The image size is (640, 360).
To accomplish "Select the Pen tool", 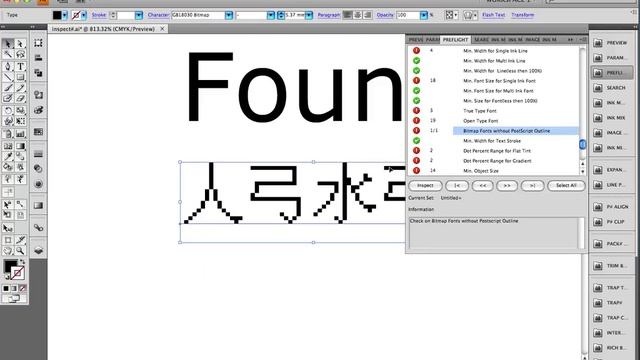I will click(x=8, y=66).
